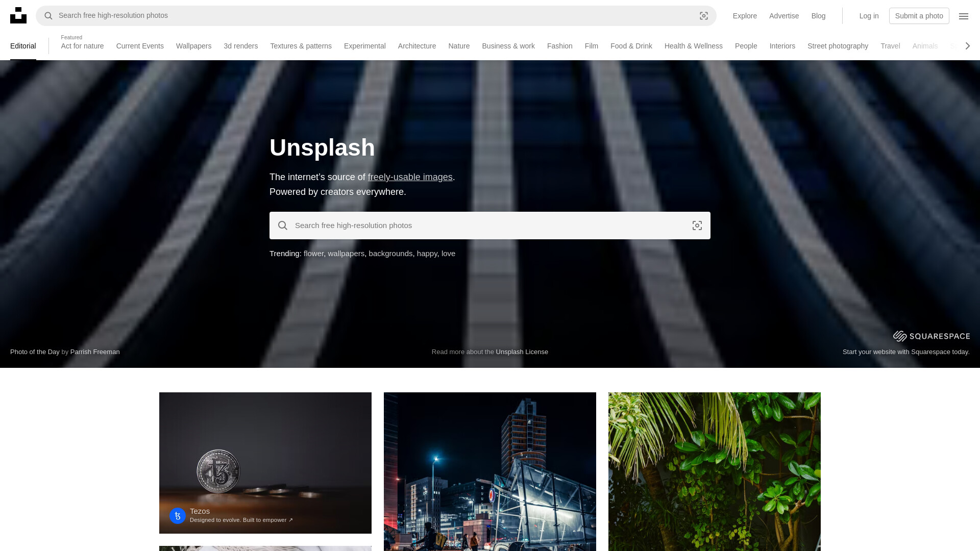Click Designed to evolve tagline link
This screenshot has height=551, width=980.
(241, 520)
